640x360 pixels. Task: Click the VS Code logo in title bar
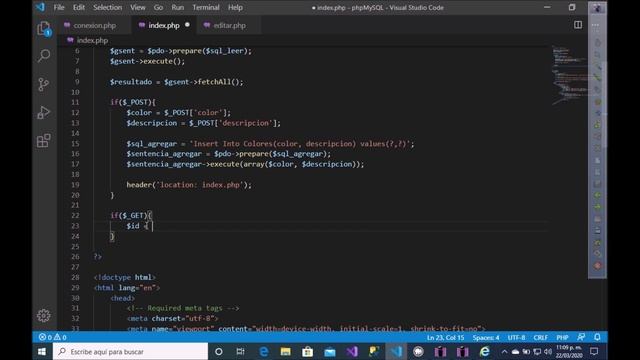40,7
